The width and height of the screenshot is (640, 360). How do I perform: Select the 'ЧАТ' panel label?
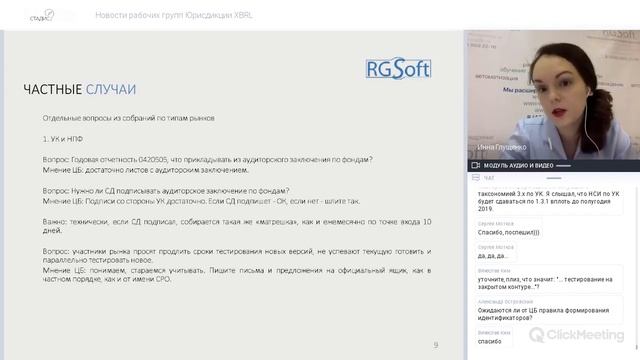click(x=489, y=178)
